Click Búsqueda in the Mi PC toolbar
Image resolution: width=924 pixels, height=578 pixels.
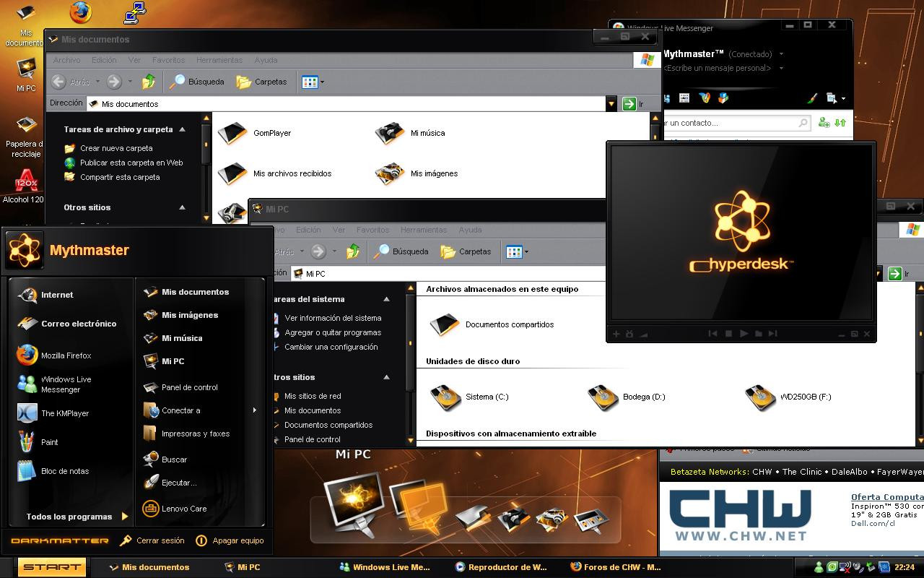(401, 251)
